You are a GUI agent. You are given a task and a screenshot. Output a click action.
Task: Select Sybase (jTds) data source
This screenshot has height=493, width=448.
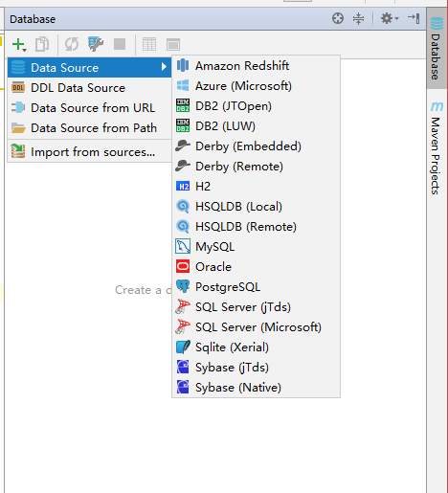256,368
